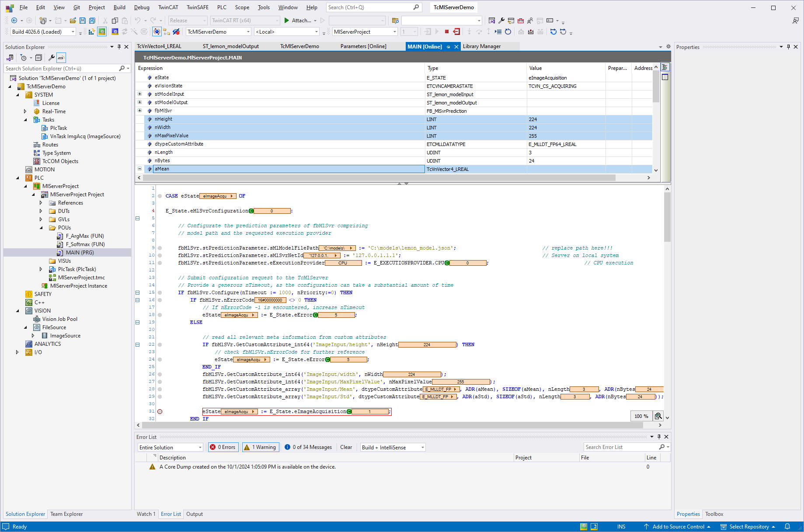Viewport: 804px width, 532px height.
Task: Open Properties window wrench in top toolbar
Action: (501, 21)
